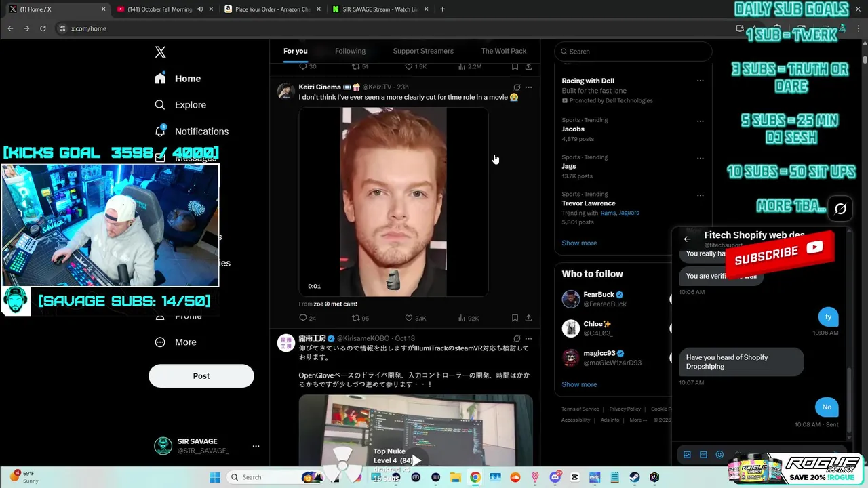Open a new browser tab
Screen dimensions: 868x488
(x=442, y=9)
